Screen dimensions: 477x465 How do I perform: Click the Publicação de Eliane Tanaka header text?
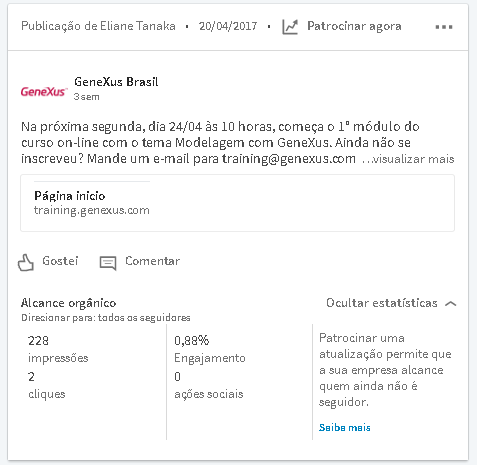pyautogui.click(x=98, y=26)
